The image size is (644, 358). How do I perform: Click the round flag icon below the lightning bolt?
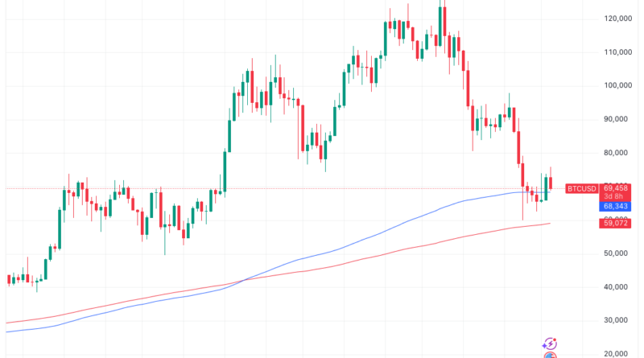[x=551, y=355]
